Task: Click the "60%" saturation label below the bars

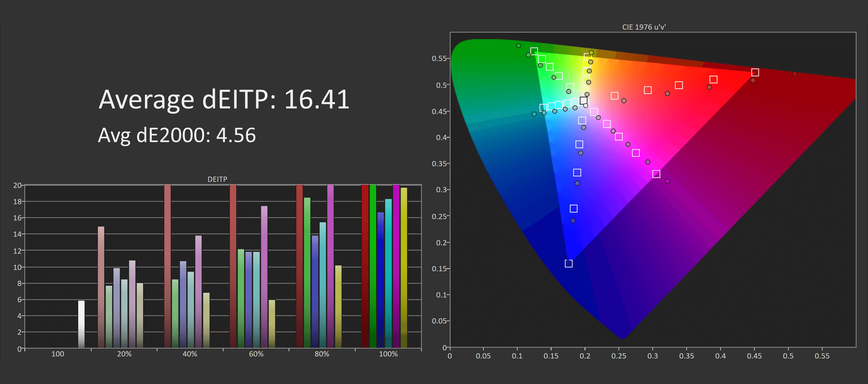Action: click(256, 354)
